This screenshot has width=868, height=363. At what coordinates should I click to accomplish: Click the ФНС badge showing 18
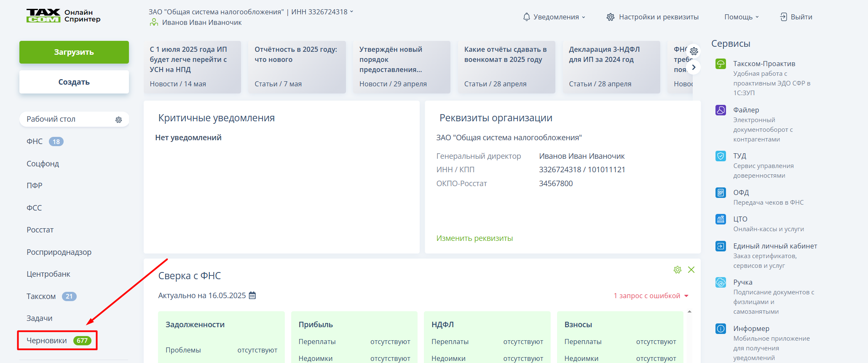pyautogui.click(x=56, y=142)
